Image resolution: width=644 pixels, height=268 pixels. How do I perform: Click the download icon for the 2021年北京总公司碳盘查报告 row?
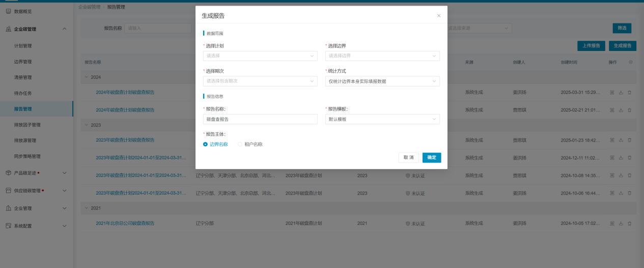pos(621,223)
